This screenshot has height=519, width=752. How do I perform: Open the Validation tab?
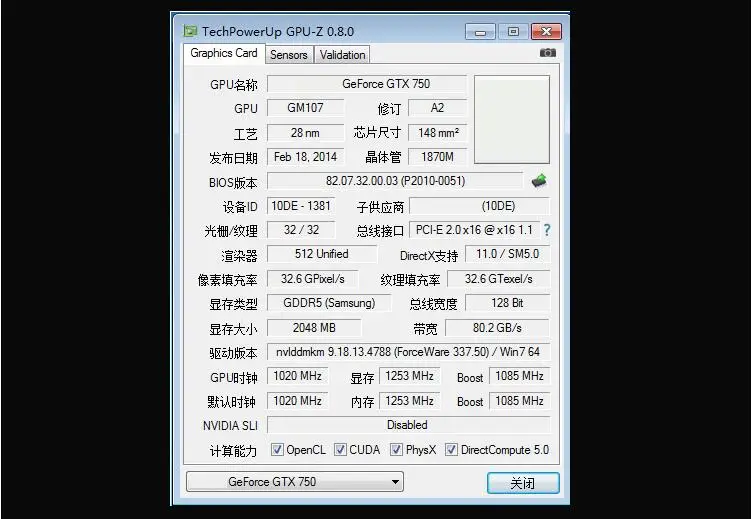[x=342, y=55]
